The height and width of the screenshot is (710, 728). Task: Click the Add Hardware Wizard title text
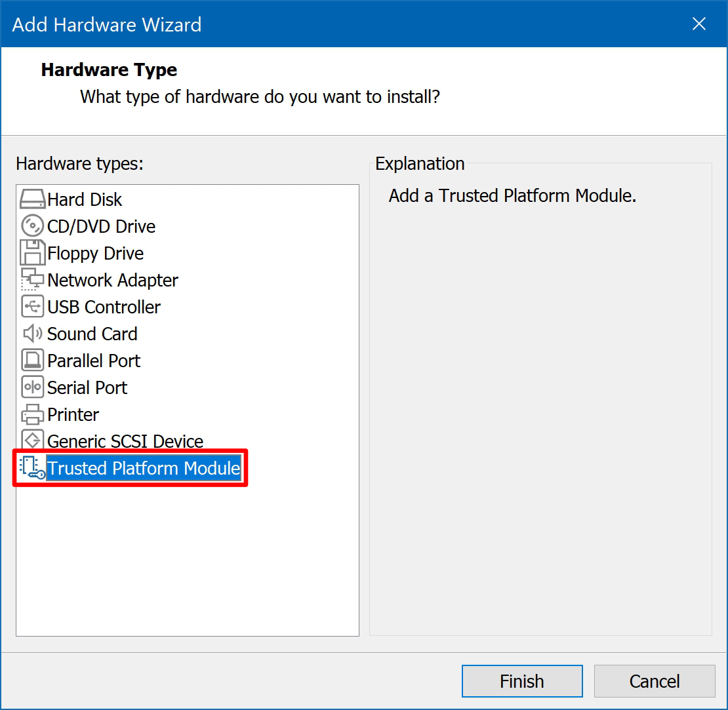107,25
